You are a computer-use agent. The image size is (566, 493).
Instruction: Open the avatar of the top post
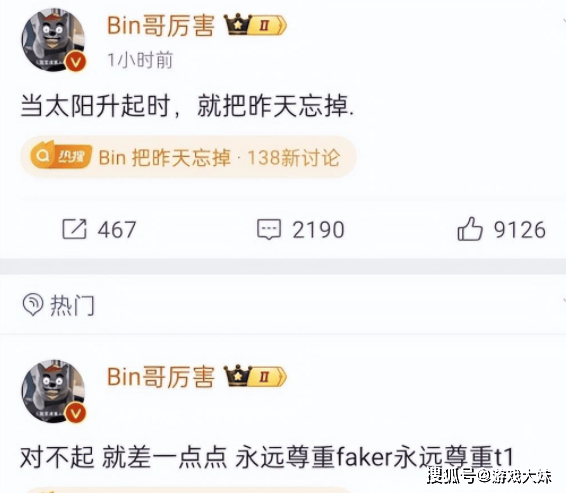click(x=53, y=39)
